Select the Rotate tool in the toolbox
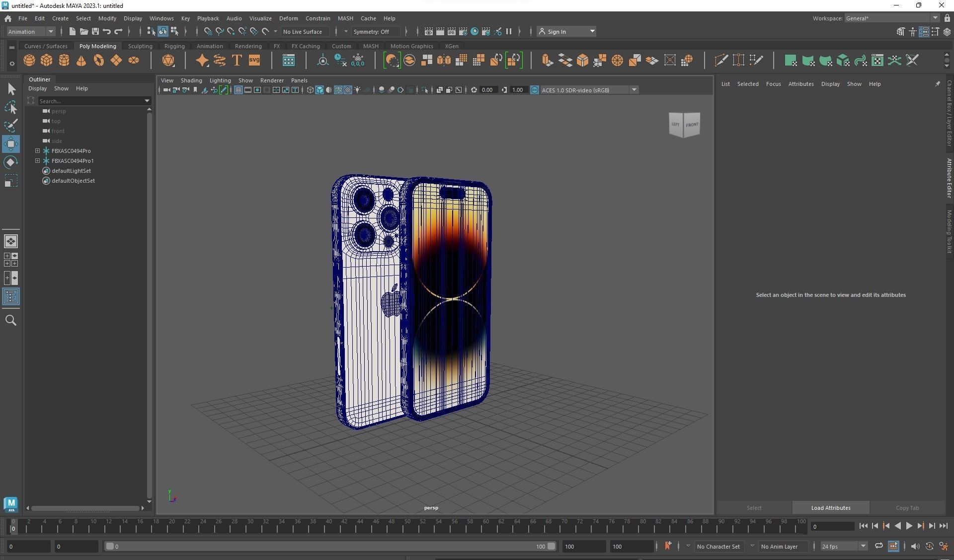This screenshot has height=560, width=954. coord(11,162)
